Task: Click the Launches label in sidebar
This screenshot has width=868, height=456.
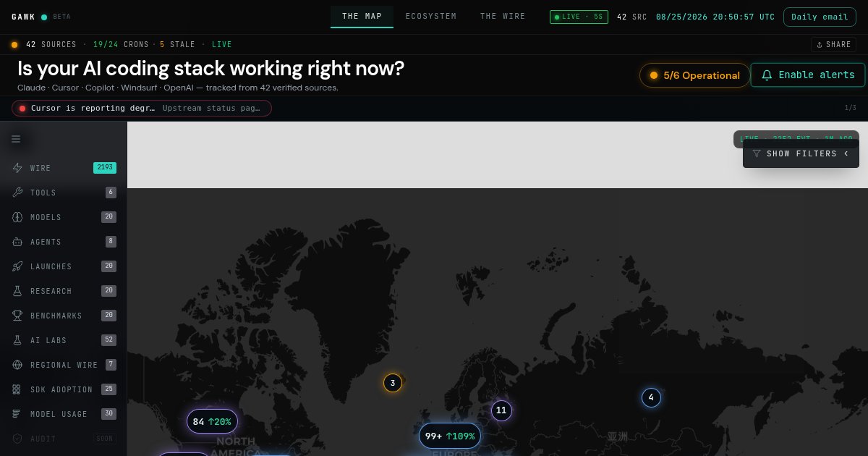Action: [51, 267]
